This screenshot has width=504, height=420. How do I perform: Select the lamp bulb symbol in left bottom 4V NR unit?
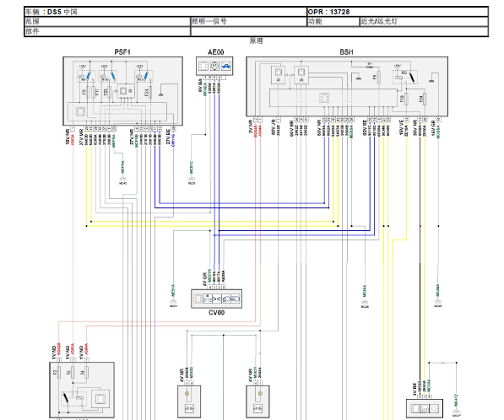pos(187,393)
